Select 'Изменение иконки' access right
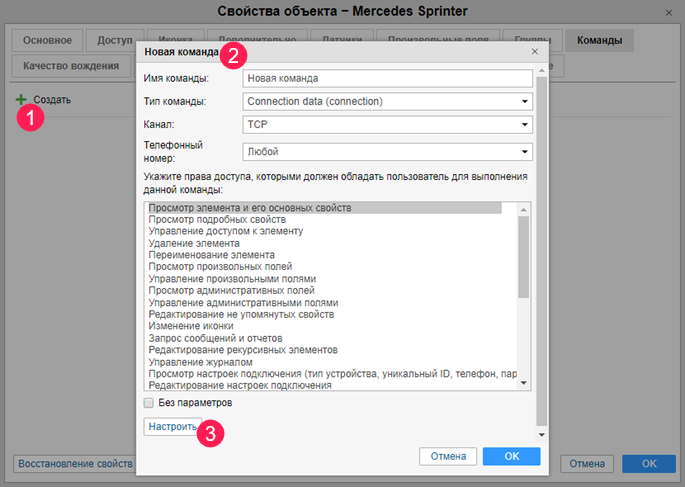 (x=191, y=326)
